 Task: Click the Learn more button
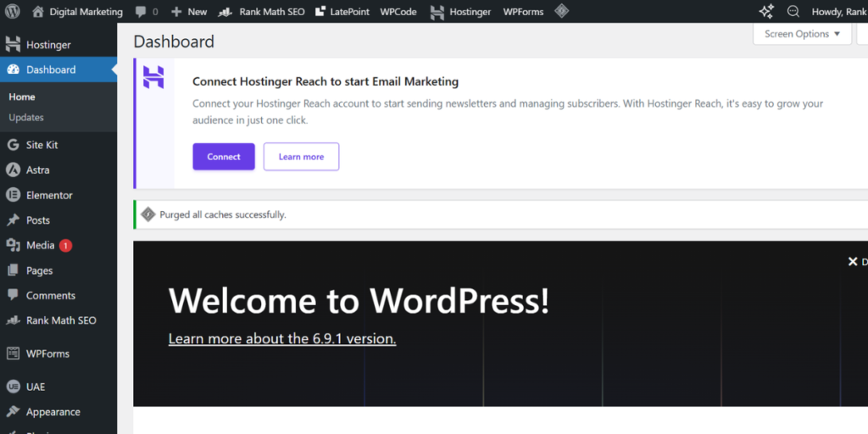301,157
